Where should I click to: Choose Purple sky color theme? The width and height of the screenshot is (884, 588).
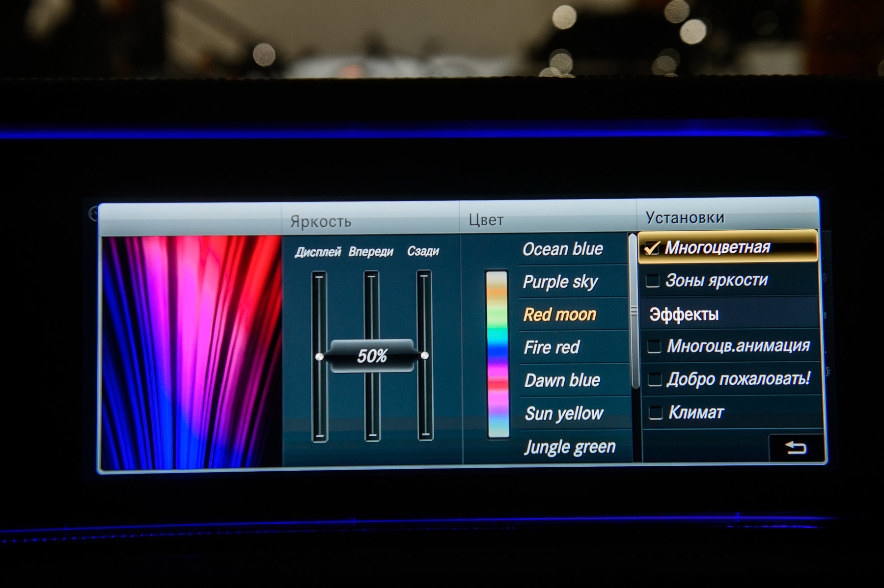[x=560, y=282]
